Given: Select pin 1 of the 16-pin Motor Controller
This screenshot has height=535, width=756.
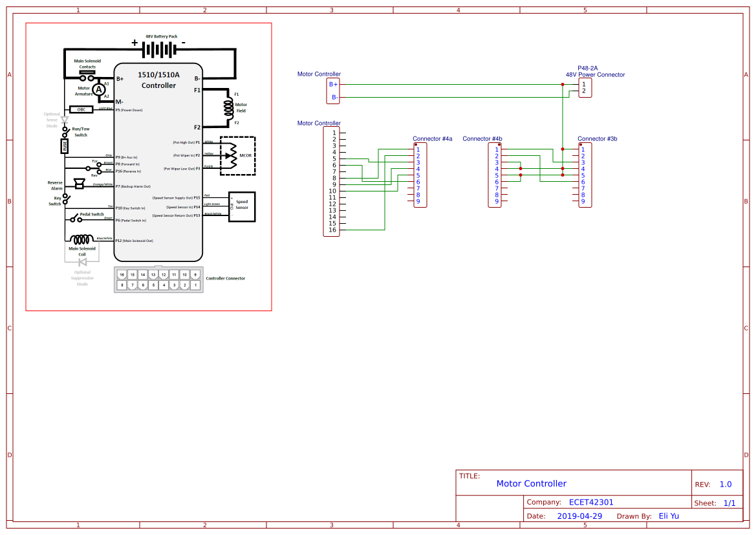Looking at the screenshot, I should pos(334,133).
